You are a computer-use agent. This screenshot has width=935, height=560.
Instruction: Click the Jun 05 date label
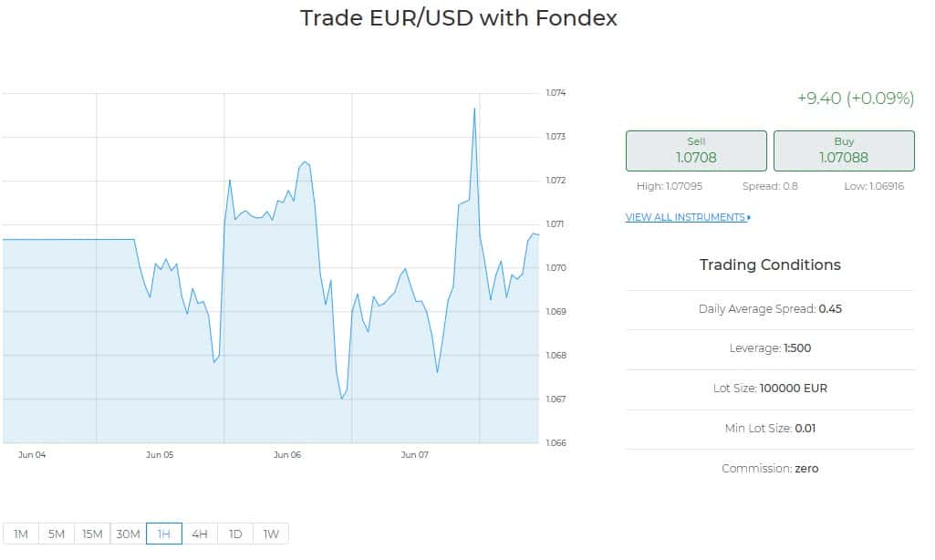click(x=160, y=454)
